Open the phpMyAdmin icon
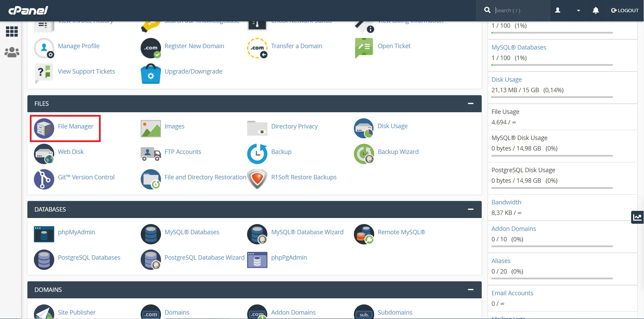The image size is (644, 319). (44, 234)
